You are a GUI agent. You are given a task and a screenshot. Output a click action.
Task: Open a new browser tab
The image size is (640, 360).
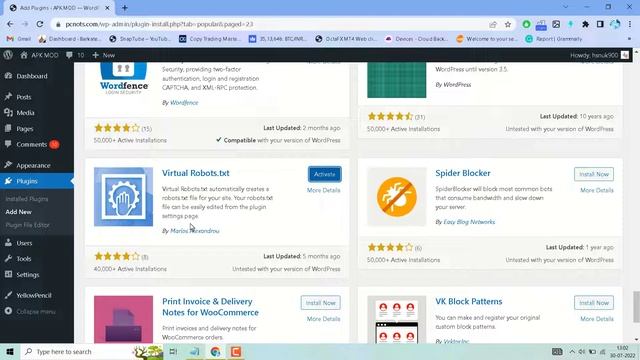pos(124,8)
